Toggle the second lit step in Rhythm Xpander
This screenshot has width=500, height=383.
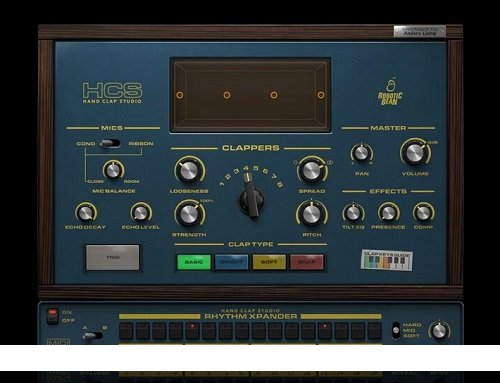325,330
